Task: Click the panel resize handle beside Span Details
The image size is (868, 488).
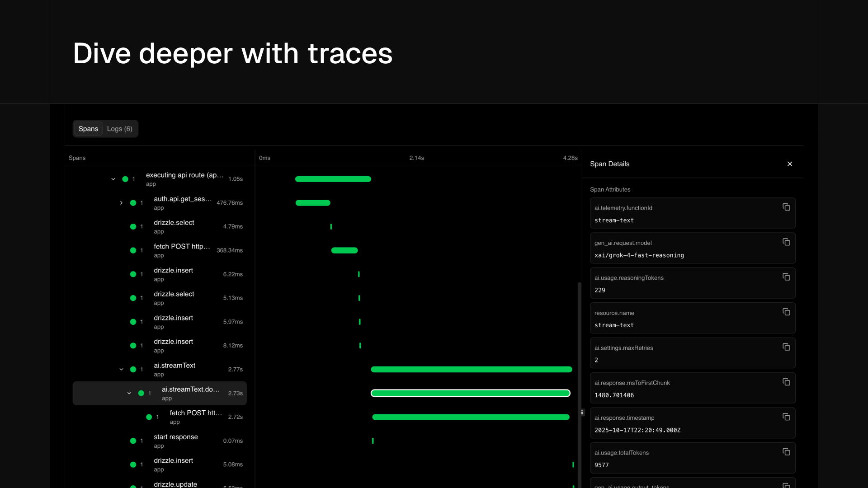Action: coord(582,412)
